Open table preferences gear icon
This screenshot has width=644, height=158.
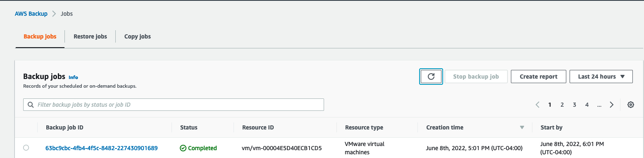point(631,105)
